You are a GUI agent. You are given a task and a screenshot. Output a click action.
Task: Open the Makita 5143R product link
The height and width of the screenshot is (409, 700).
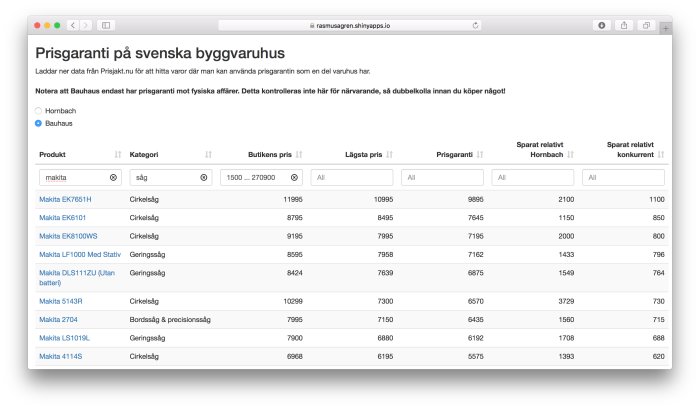tap(61, 301)
